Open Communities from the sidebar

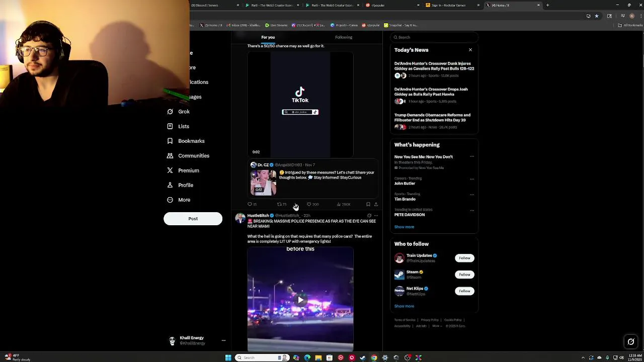188,156
